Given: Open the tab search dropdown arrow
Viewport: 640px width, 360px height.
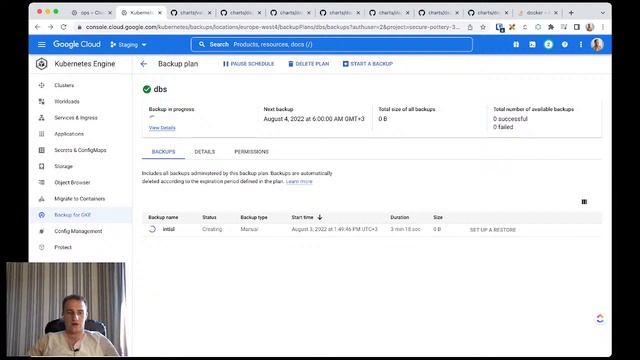Looking at the screenshot, I should pyautogui.click(x=602, y=13).
